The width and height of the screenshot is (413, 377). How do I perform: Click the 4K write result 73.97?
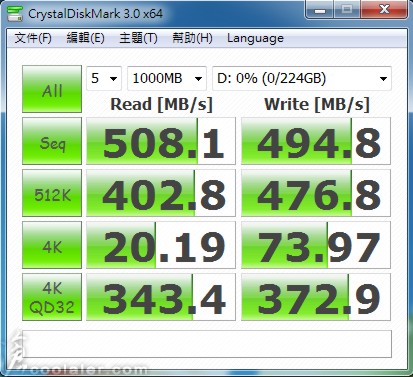(316, 245)
